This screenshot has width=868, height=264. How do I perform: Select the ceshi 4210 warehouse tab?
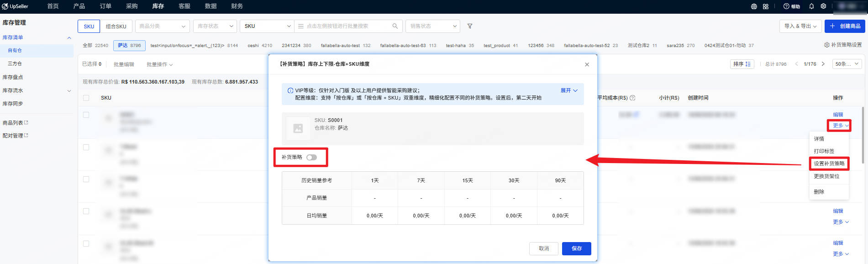[x=260, y=46]
